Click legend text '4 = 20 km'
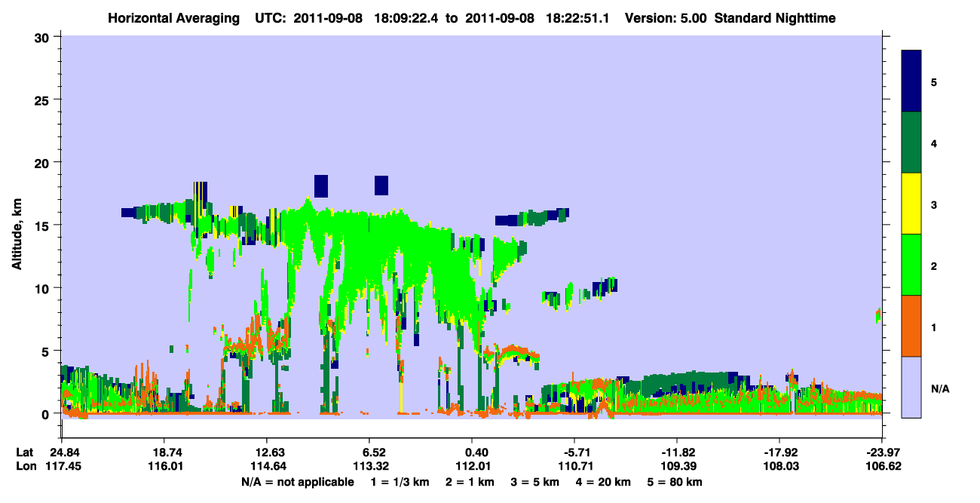 pyautogui.click(x=605, y=482)
